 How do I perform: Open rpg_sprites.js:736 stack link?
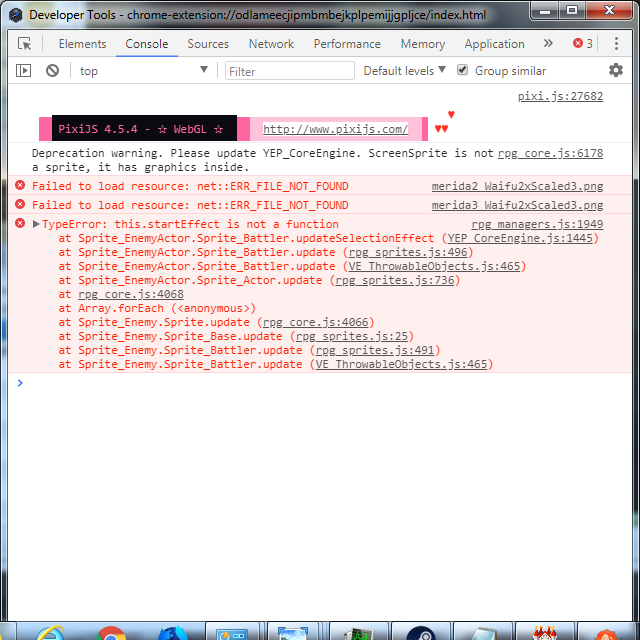pos(395,280)
